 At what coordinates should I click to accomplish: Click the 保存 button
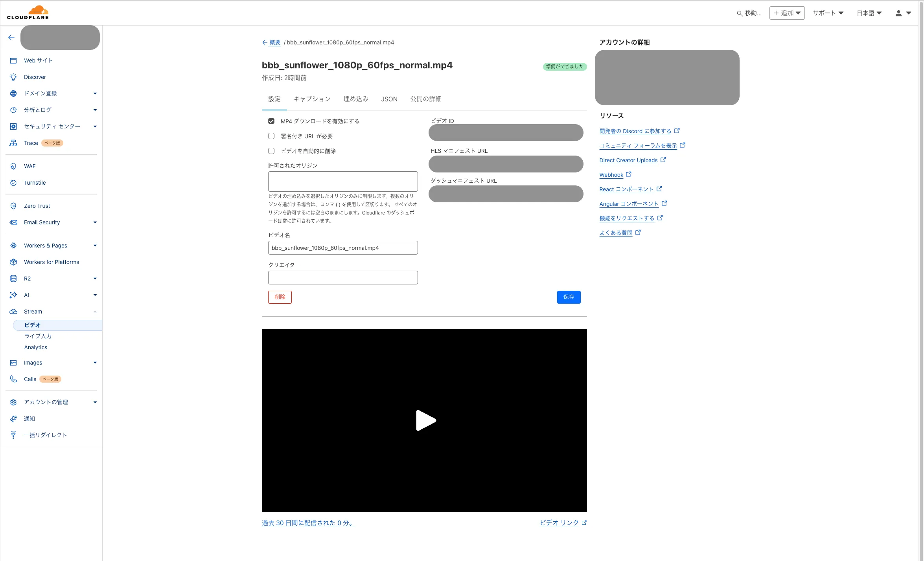coord(569,297)
